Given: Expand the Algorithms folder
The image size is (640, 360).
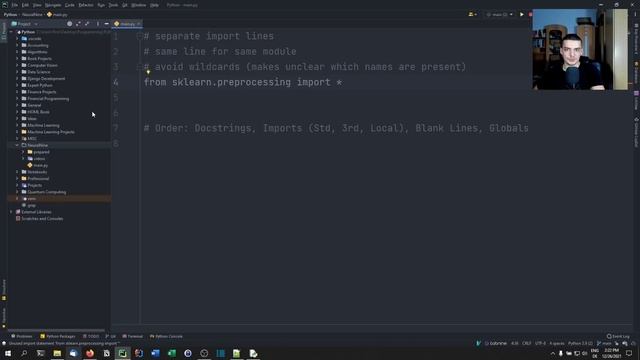Looking at the screenshot, I should pyautogui.click(x=18, y=52).
